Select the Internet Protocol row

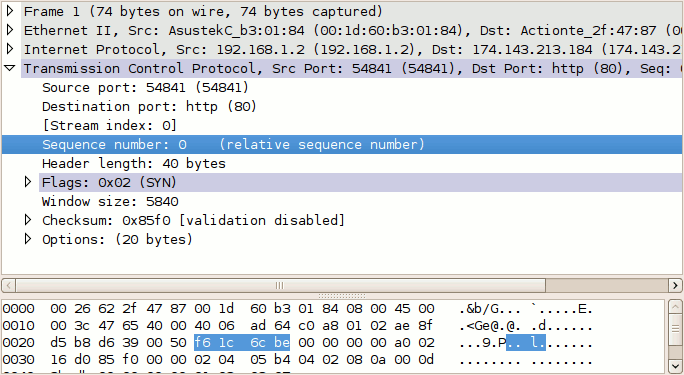point(352,50)
